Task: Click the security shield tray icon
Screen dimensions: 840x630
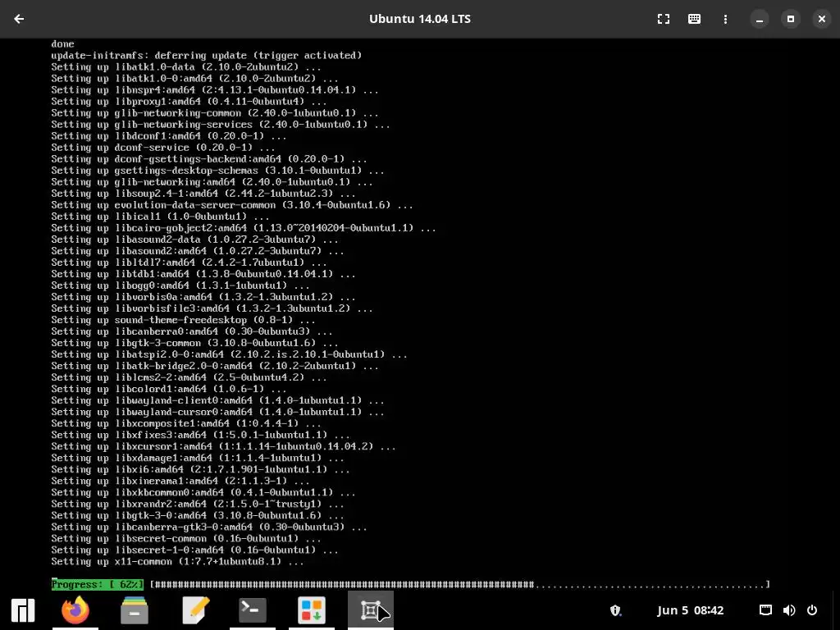Action: click(x=615, y=610)
